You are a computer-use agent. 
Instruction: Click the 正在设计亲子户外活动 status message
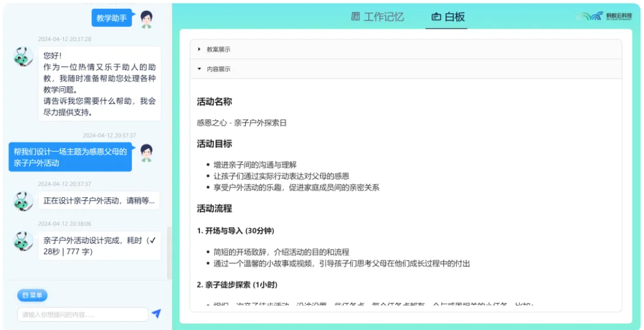tap(99, 201)
